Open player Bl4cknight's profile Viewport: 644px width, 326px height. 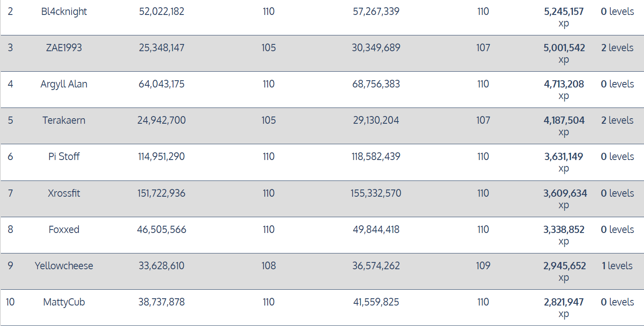[x=64, y=12]
